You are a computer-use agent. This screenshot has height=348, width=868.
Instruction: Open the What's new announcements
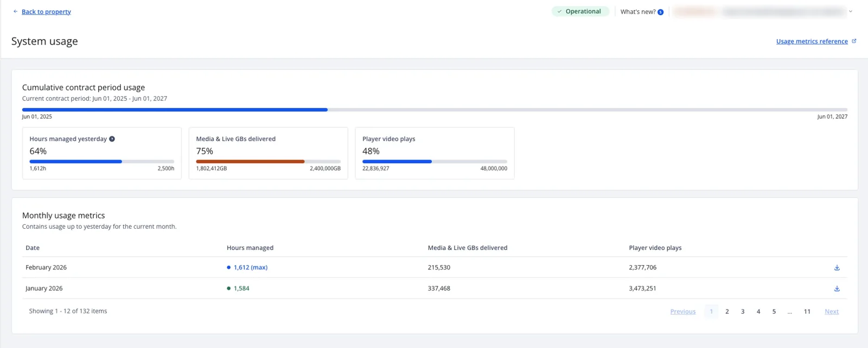tap(638, 11)
